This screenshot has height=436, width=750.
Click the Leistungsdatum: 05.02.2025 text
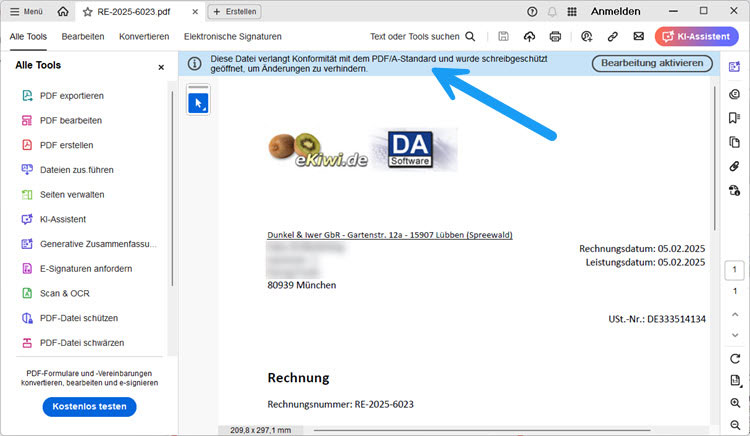(645, 262)
